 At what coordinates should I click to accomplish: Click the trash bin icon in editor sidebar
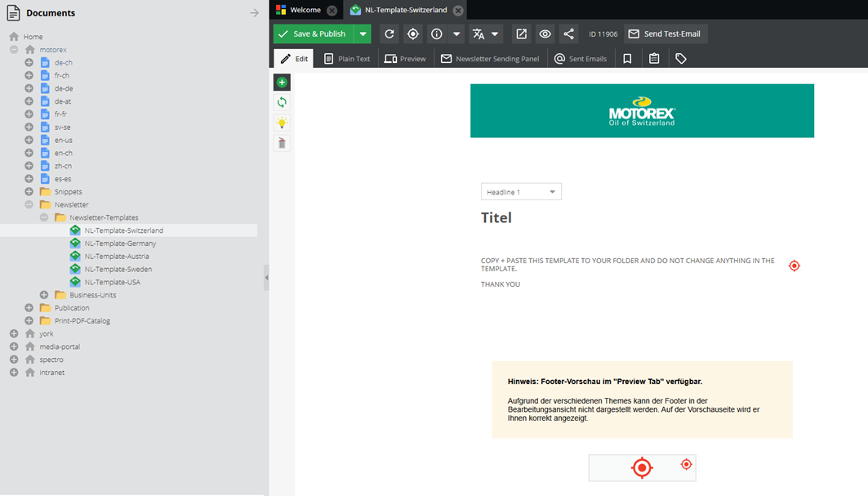pyautogui.click(x=282, y=143)
